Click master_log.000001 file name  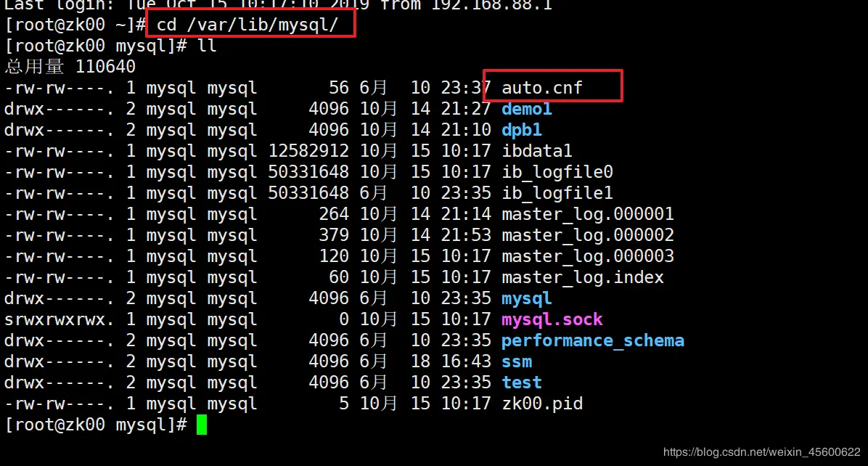tap(587, 213)
